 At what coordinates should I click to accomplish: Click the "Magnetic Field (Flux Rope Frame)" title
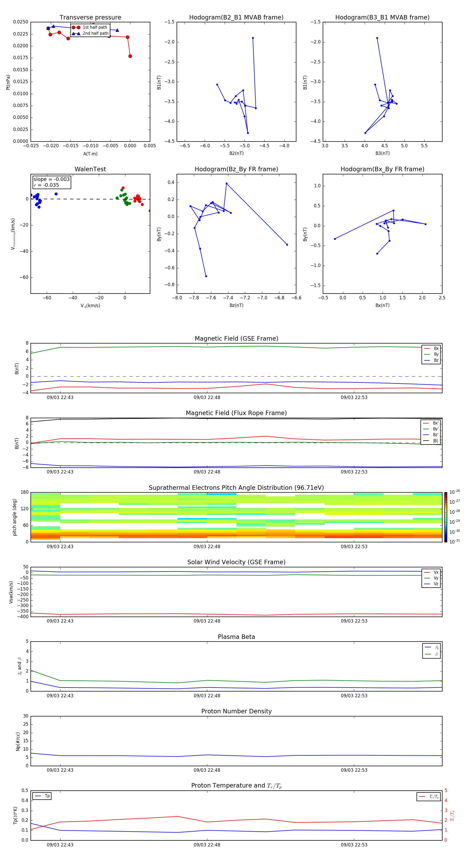click(x=236, y=413)
